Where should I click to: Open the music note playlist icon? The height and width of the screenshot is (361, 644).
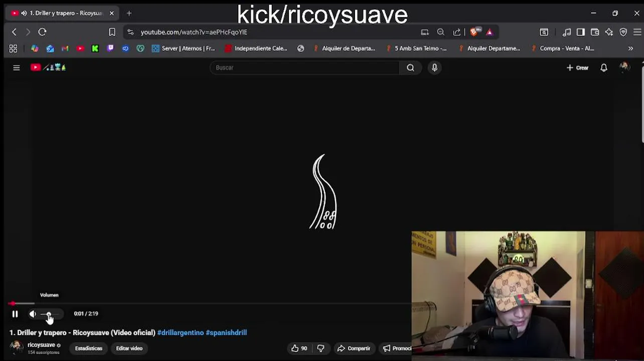(567, 32)
